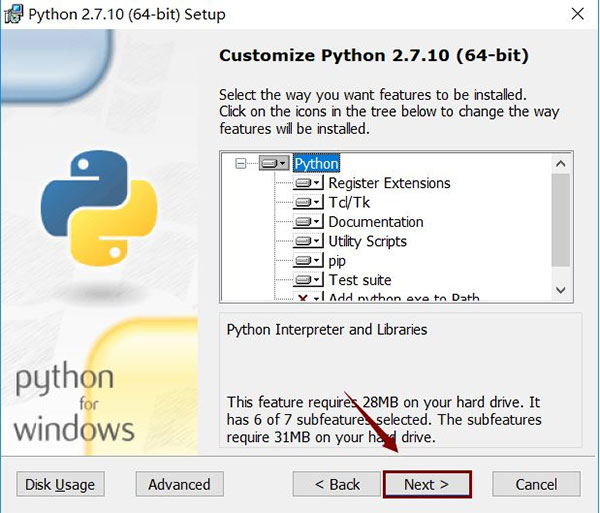The width and height of the screenshot is (600, 513).
Task: Open the red X dropdown for Add python.exe to Path
Action: 308,297
